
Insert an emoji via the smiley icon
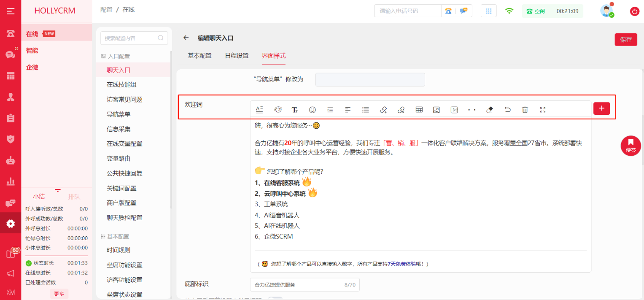point(313,110)
